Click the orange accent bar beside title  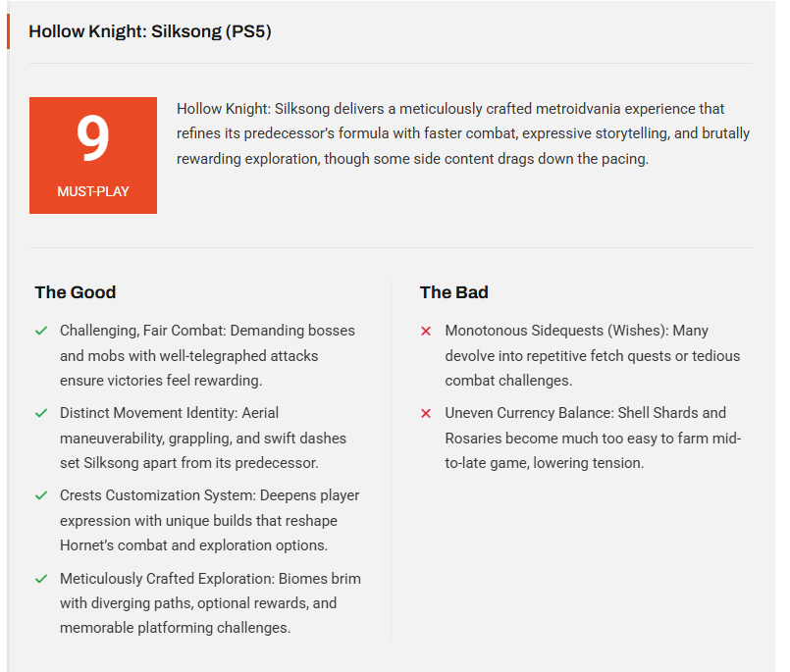[9, 31]
